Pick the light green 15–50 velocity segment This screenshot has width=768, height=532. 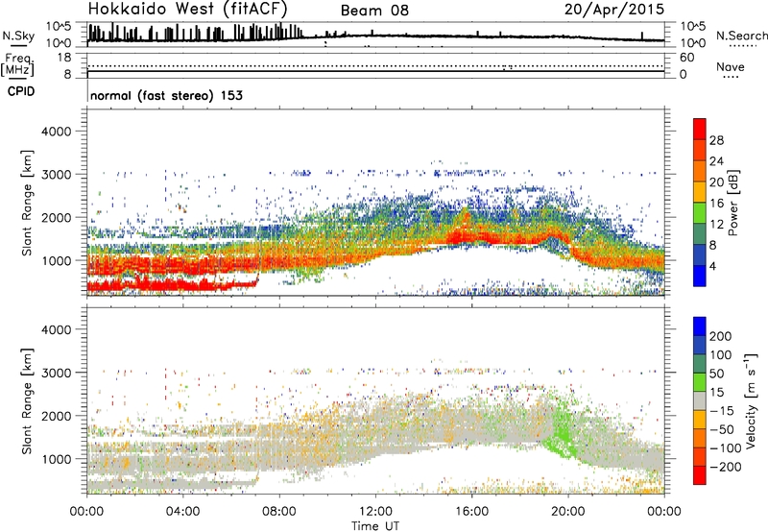[700, 382]
